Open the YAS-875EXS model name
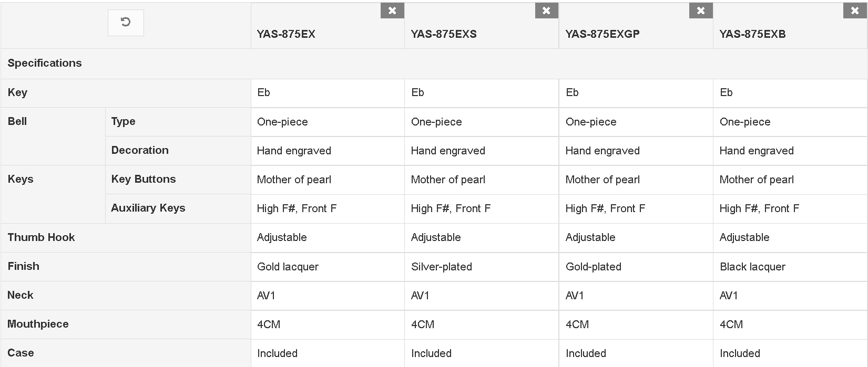Image resolution: width=868 pixels, height=367 pixels. [x=444, y=34]
